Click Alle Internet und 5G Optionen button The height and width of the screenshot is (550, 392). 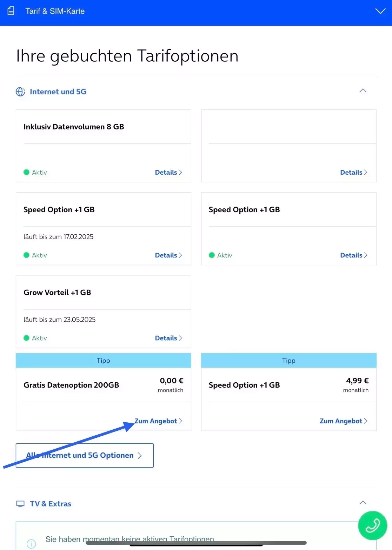click(x=85, y=455)
